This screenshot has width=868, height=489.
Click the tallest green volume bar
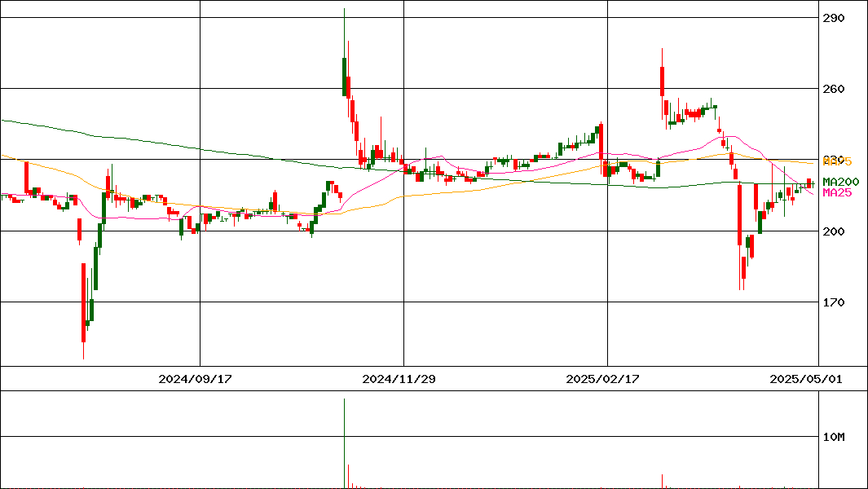click(x=344, y=443)
